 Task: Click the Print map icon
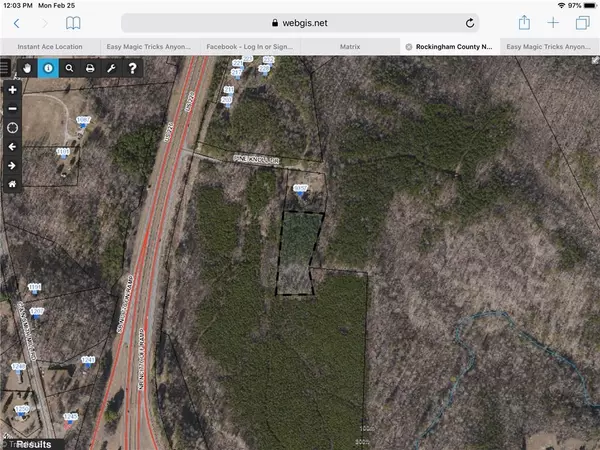pyautogui.click(x=90, y=68)
